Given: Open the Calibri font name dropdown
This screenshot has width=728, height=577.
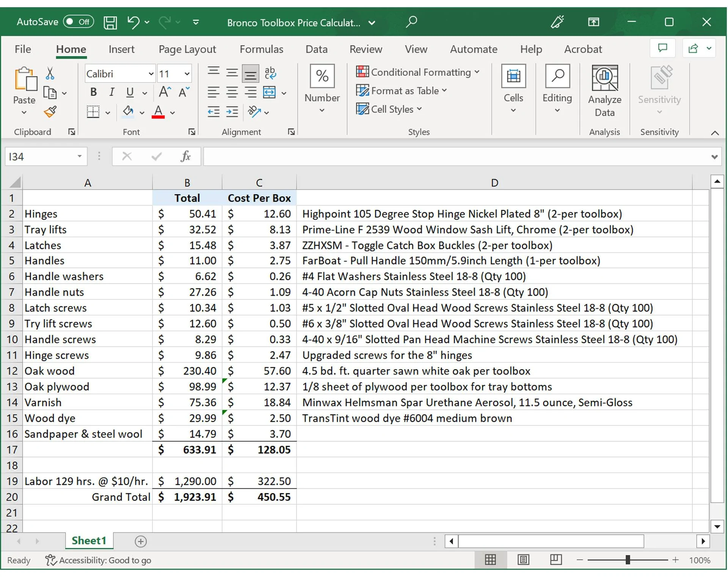Looking at the screenshot, I should pos(151,74).
